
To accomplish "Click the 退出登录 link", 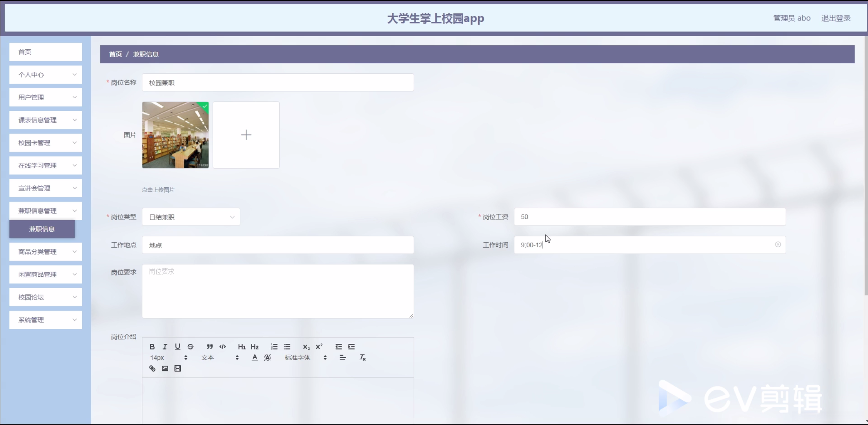I will [x=835, y=18].
